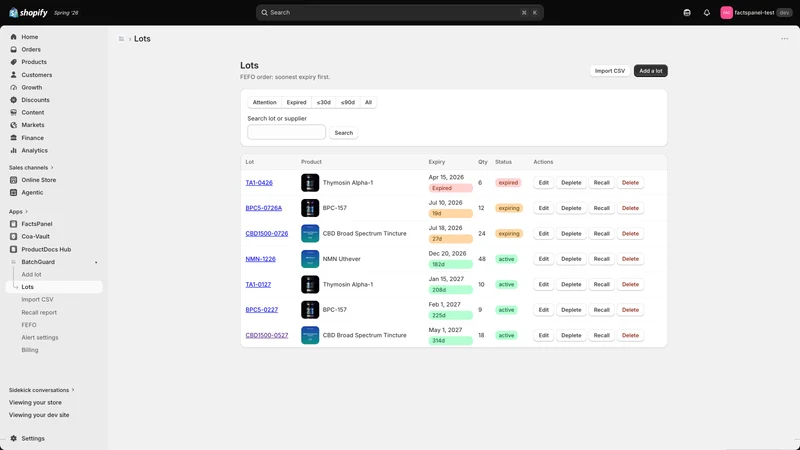Recall lot BPC5-0227
Screen dimensions: 800x450
pos(602,310)
